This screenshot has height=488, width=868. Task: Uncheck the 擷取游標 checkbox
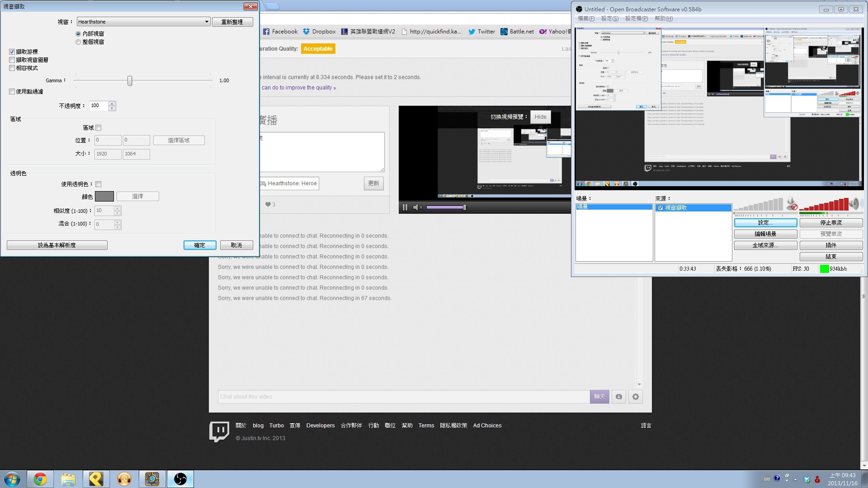click(x=12, y=52)
